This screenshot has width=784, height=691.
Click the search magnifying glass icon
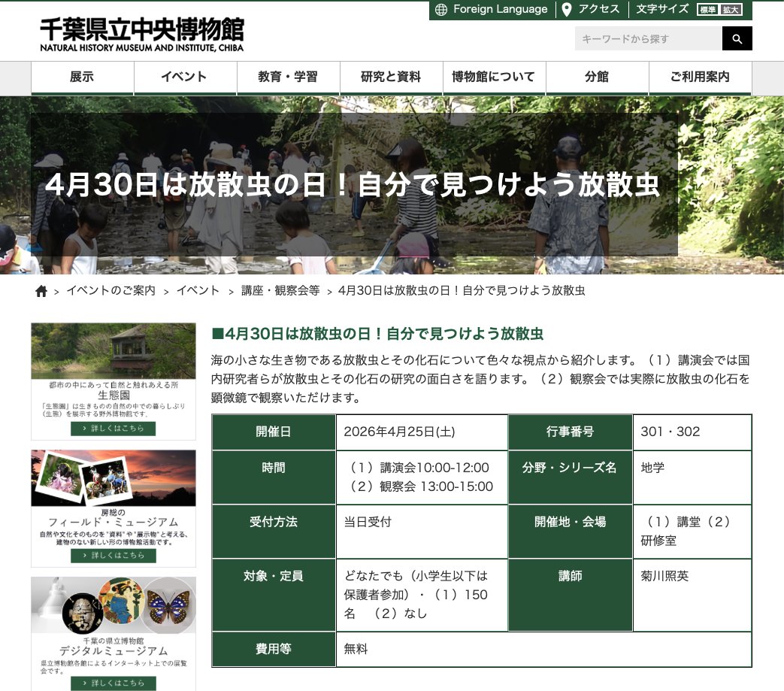pyautogui.click(x=737, y=38)
